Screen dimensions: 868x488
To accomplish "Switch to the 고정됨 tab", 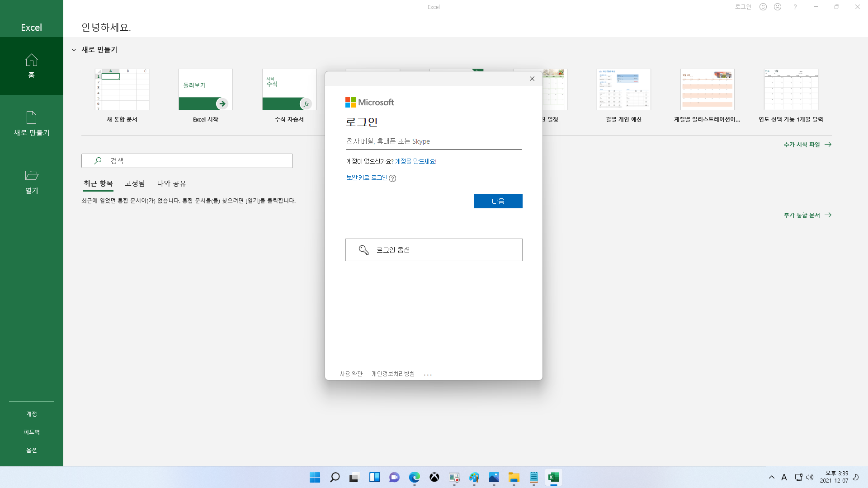I will tap(135, 183).
